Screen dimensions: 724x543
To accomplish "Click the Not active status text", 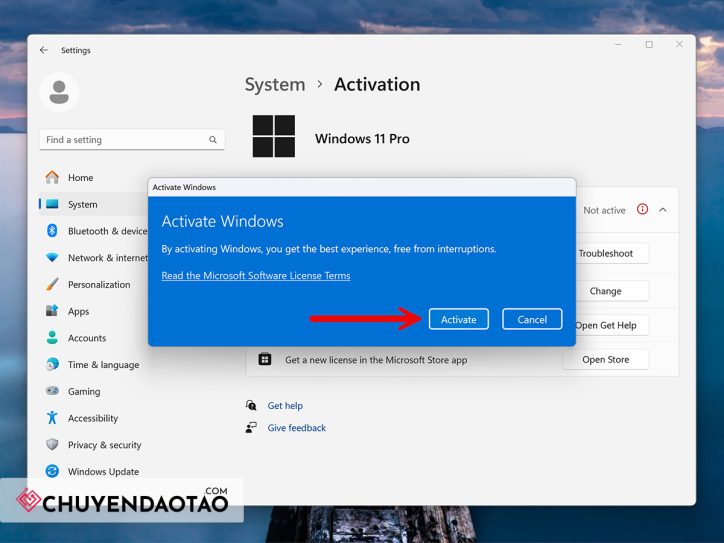I will [604, 211].
